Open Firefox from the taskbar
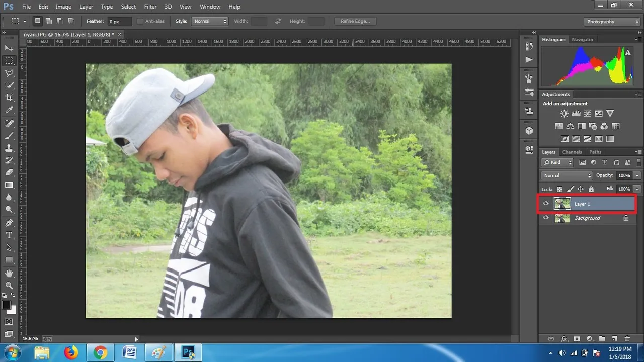This screenshot has height=362, width=644. point(71,353)
